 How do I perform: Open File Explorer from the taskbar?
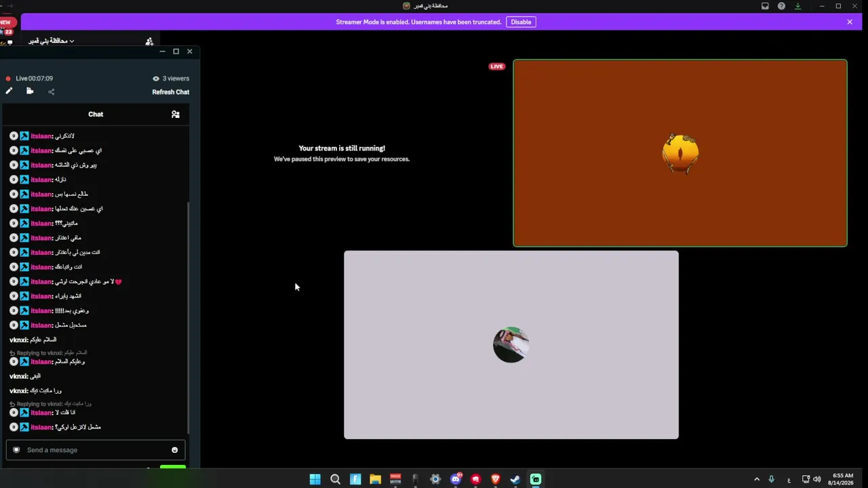click(375, 479)
